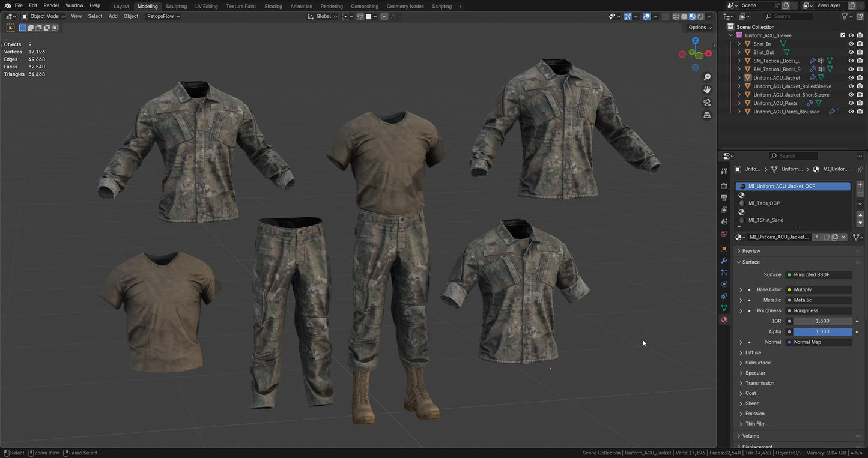Uncheck the Uniform_ACU_Slevee collection checkbox
The height and width of the screenshot is (458, 868).
[x=843, y=35]
